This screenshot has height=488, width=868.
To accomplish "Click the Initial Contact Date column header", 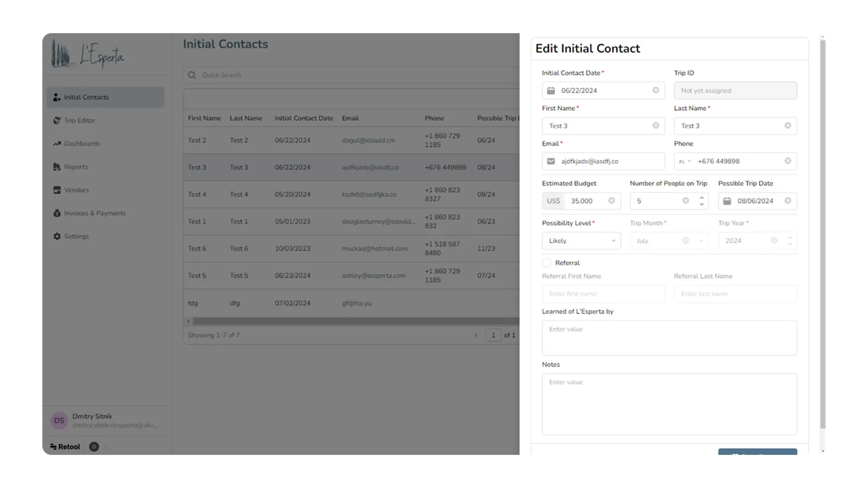I will 304,118.
